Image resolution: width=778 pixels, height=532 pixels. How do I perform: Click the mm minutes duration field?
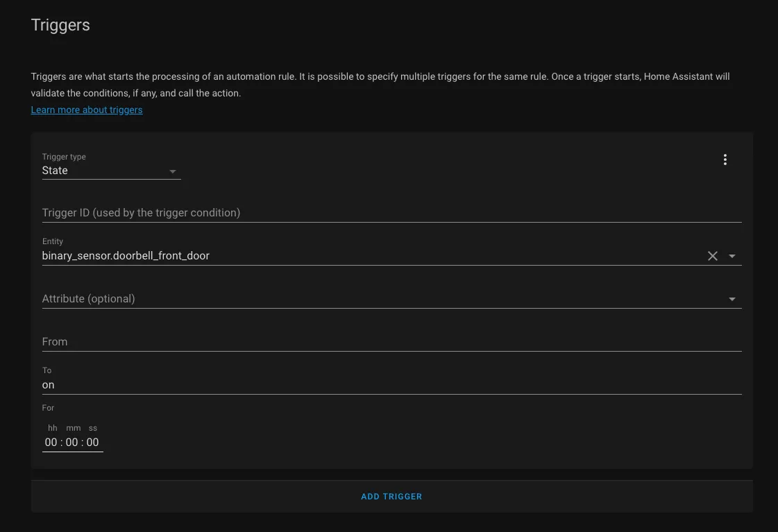click(x=72, y=442)
